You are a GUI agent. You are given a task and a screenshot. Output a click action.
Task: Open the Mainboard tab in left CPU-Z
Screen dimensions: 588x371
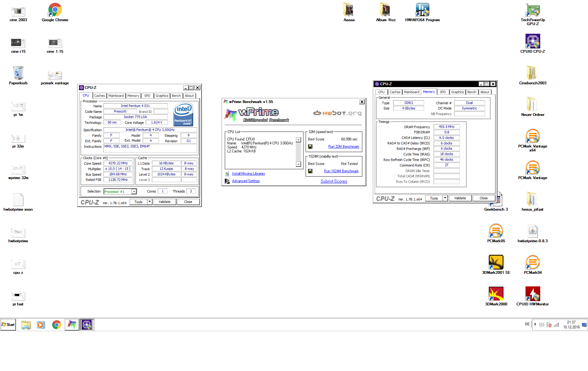(116, 96)
